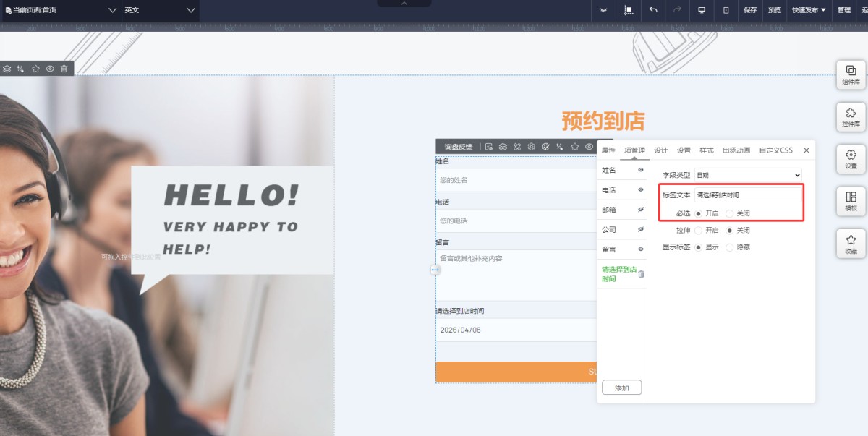Click the 预览 preview button

[x=774, y=10]
